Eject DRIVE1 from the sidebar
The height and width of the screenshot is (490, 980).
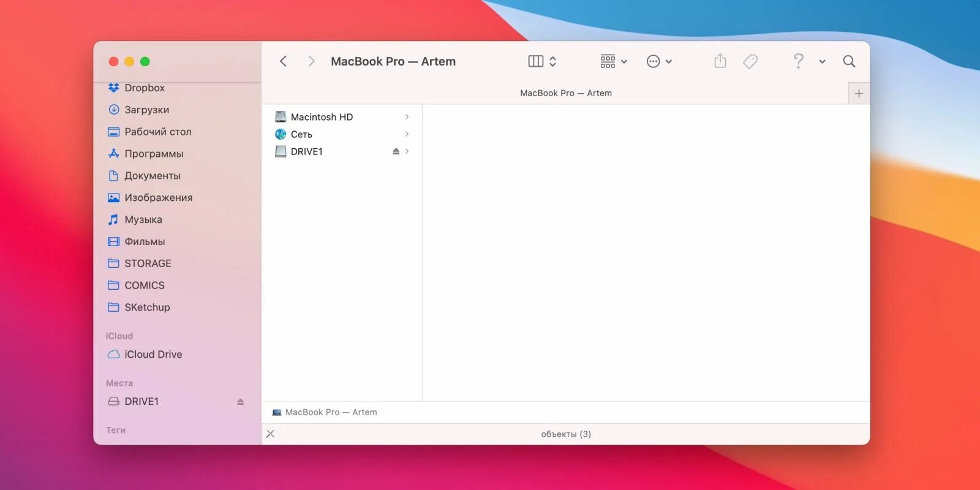pos(240,402)
